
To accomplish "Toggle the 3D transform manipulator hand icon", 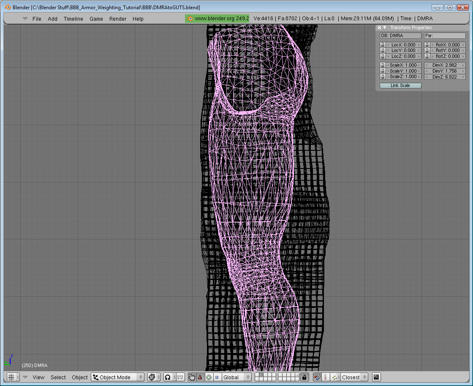I will (x=191, y=377).
